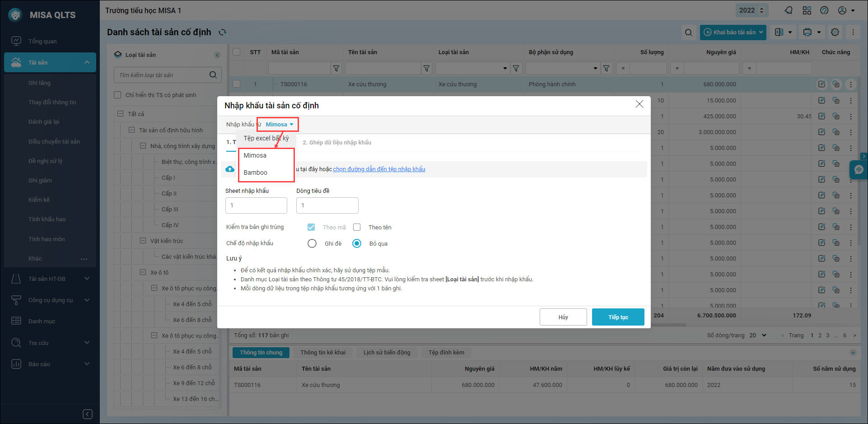Switch to the Tệp đính kèm tab
Image resolution: width=868 pixels, height=424 pixels.
pos(446,353)
